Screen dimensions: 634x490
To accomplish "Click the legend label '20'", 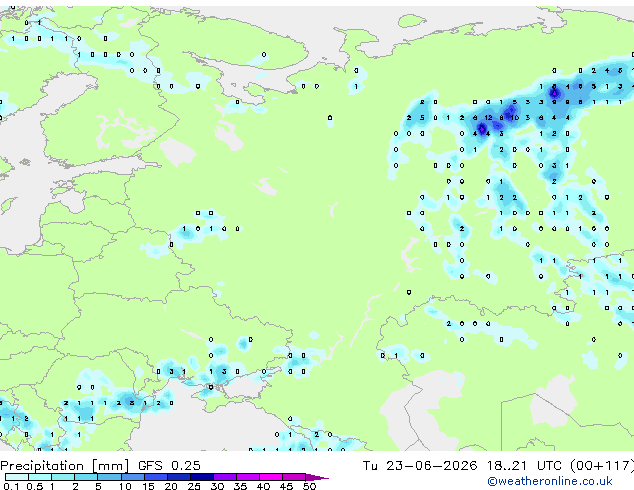I will [171, 486].
